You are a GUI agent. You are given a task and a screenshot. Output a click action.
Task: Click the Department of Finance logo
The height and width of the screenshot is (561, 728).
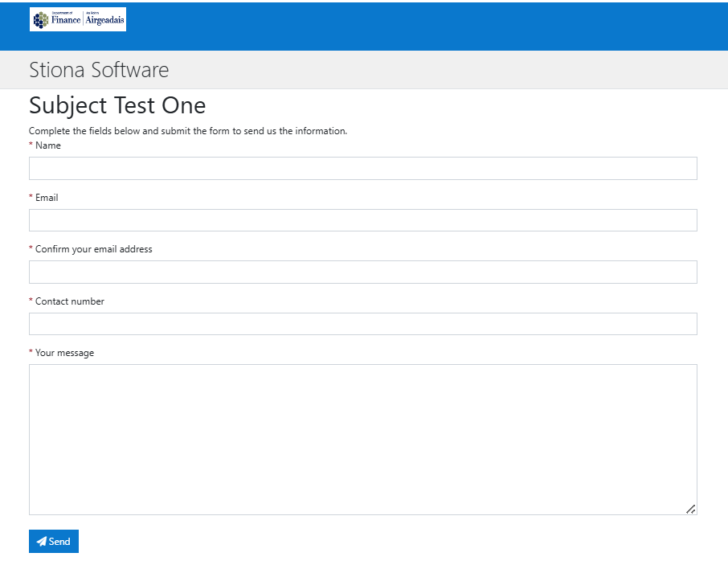[77, 19]
